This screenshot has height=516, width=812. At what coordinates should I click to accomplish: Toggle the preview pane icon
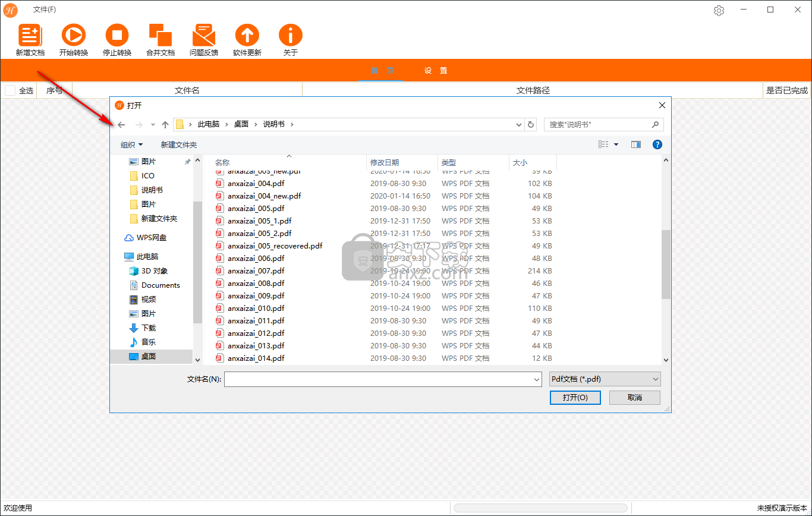point(636,144)
